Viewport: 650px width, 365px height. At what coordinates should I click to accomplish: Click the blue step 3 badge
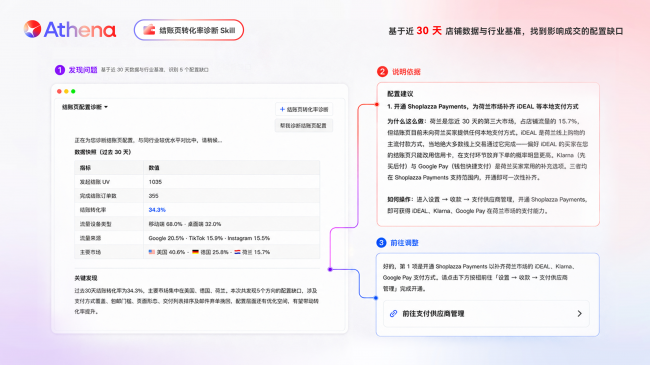point(381,243)
